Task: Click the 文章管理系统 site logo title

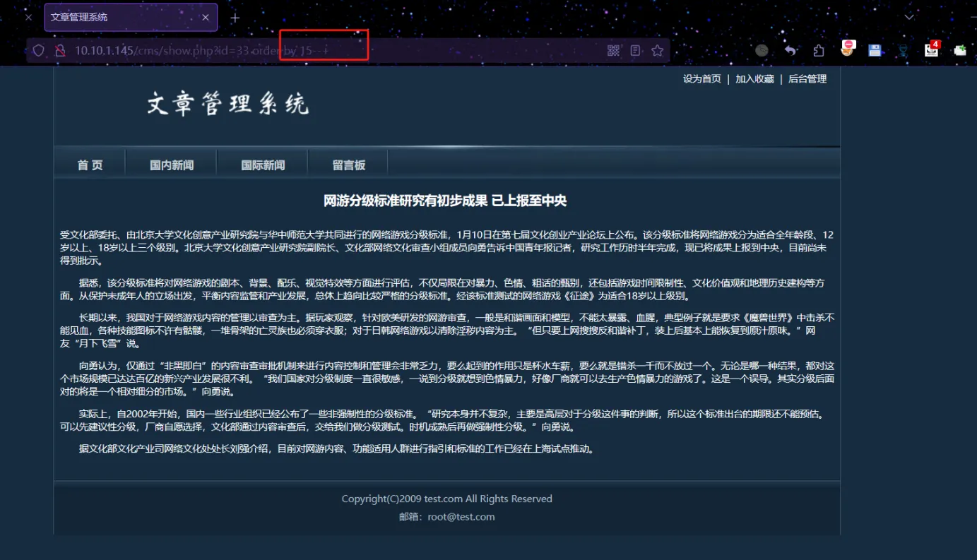Action: pos(228,105)
